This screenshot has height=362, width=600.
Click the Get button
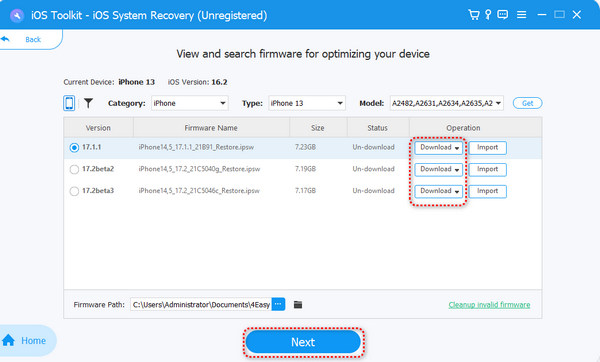[x=527, y=103]
